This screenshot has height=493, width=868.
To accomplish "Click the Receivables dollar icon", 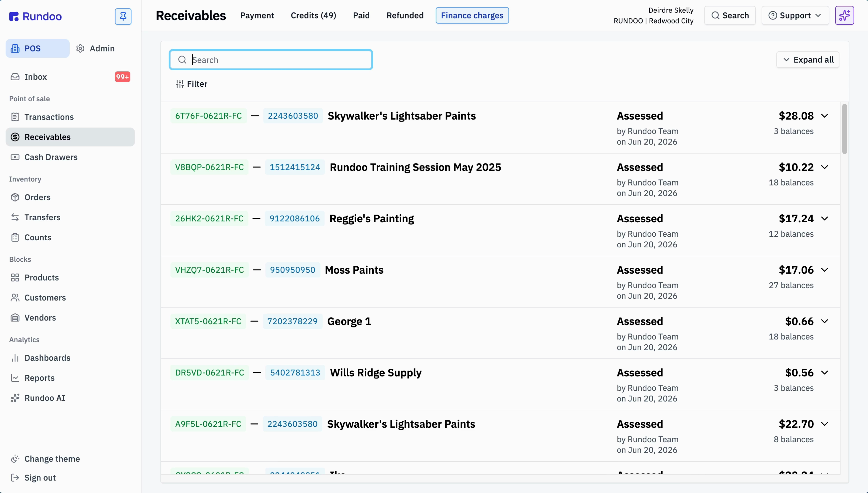I will (x=15, y=137).
